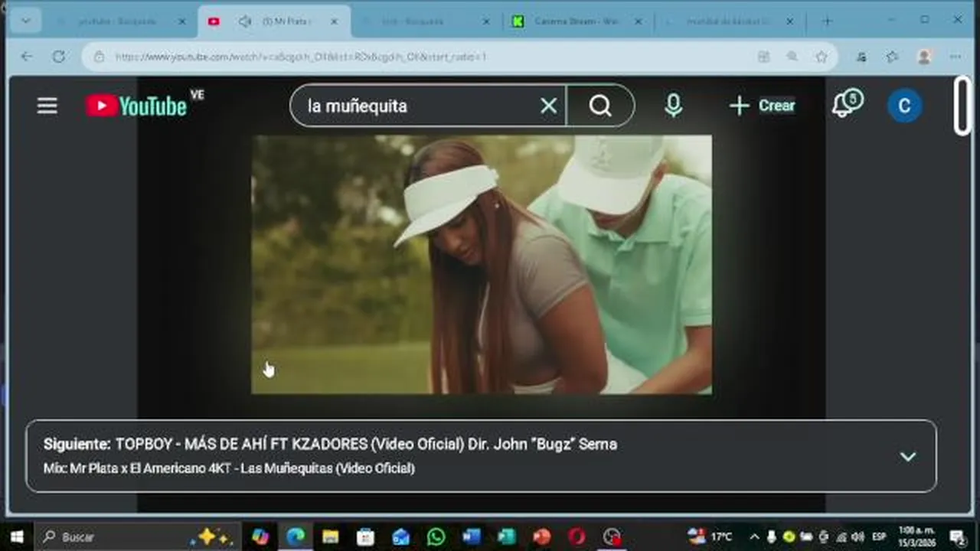Open PowerPoint from the taskbar
This screenshot has width=980, height=551.
pyautogui.click(x=541, y=537)
